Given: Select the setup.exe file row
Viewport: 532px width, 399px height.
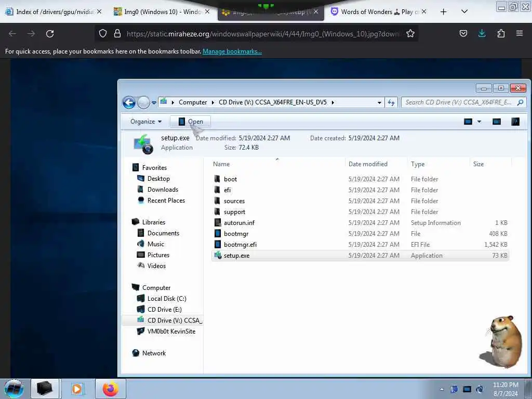Looking at the screenshot, I should (x=360, y=256).
